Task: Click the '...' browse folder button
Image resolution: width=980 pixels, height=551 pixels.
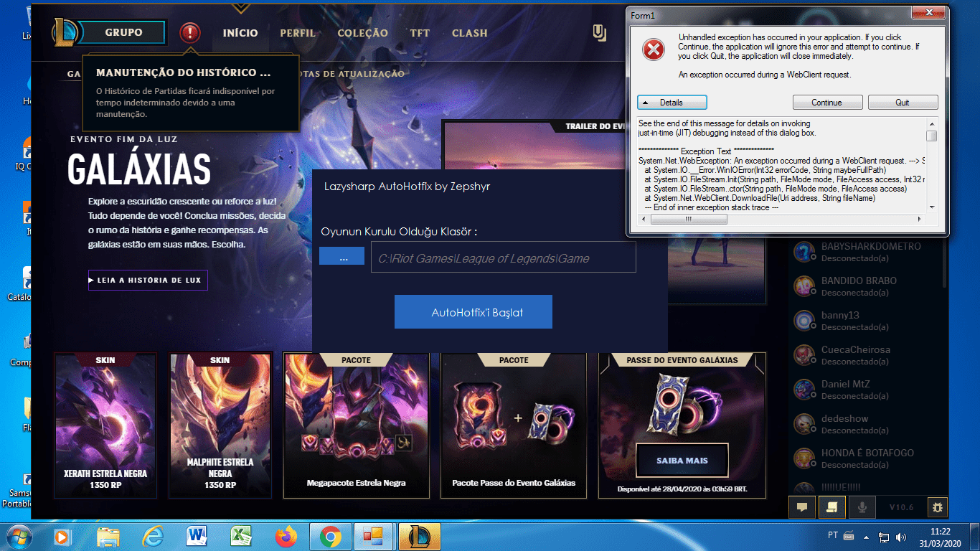Action: pos(342,257)
